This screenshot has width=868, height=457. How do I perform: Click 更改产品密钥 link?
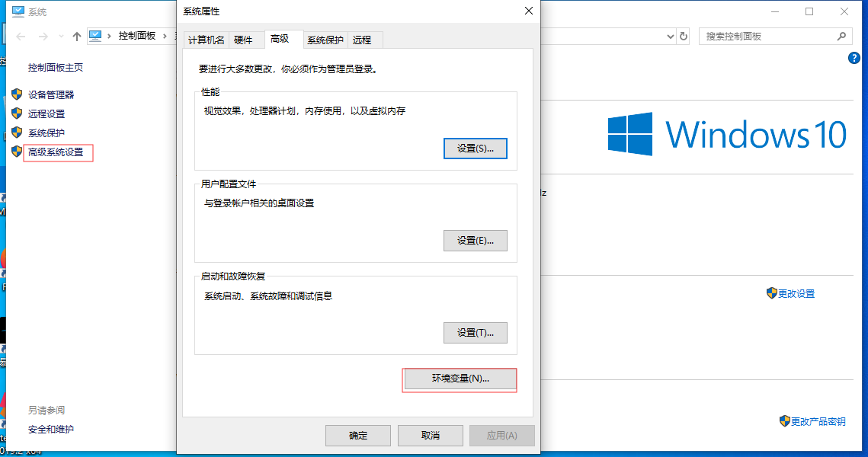coord(818,422)
